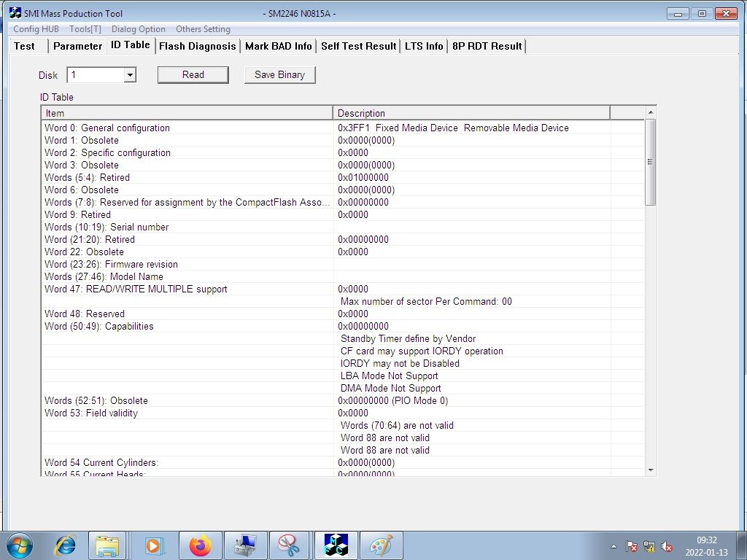Click value 0x01000000 in Description column

coord(363,178)
